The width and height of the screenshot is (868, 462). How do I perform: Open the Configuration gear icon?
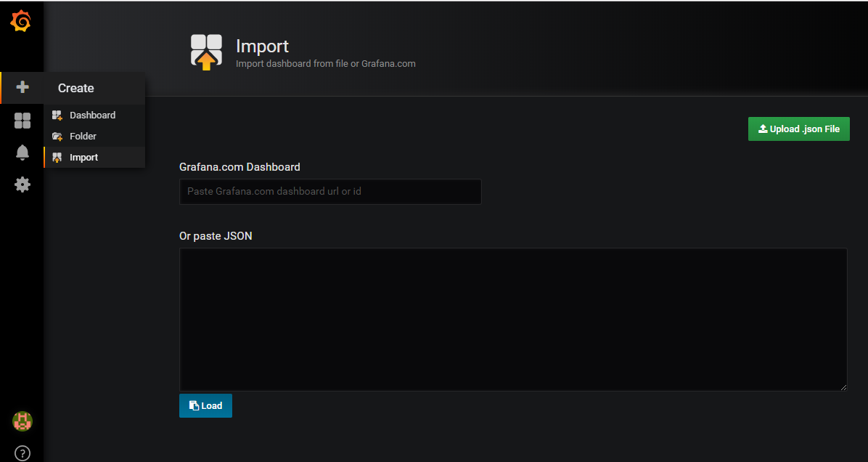click(x=22, y=185)
